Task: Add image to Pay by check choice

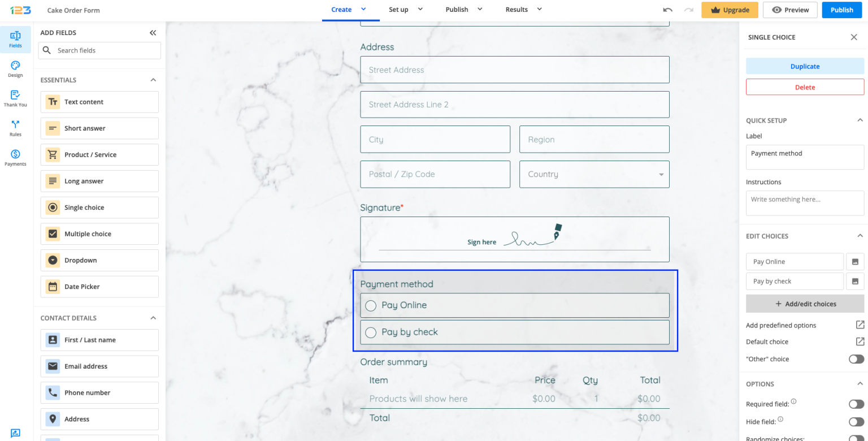Action: click(855, 281)
